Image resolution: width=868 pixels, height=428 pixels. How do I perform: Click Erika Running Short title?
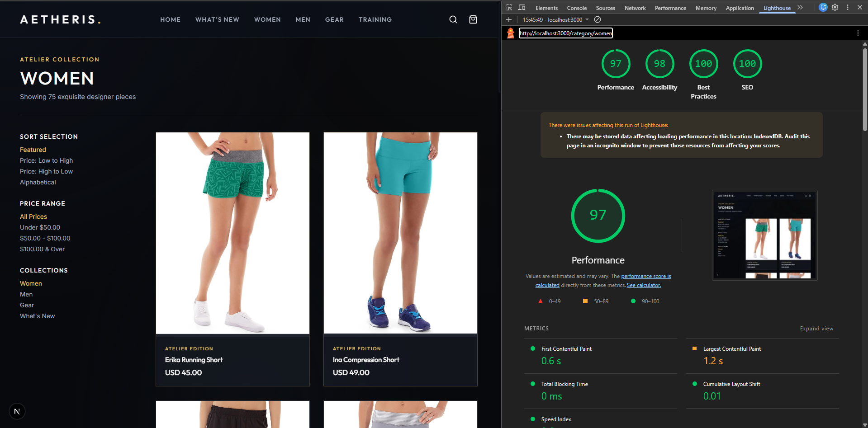(194, 360)
